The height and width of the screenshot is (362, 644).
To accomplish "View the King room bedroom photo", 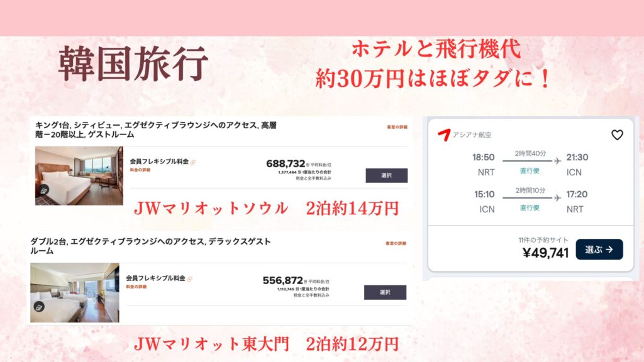I will tap(79, 176).
